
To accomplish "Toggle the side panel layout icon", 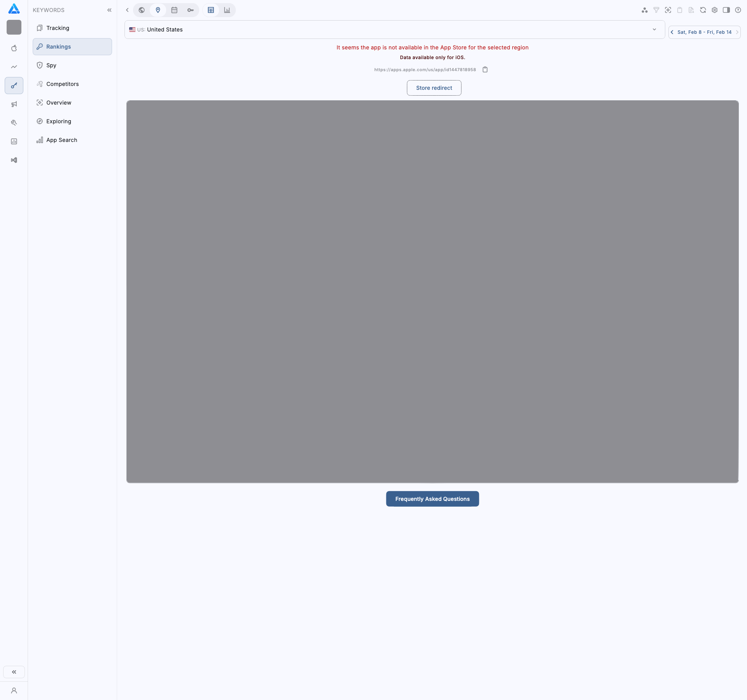I will click(726, 10).
